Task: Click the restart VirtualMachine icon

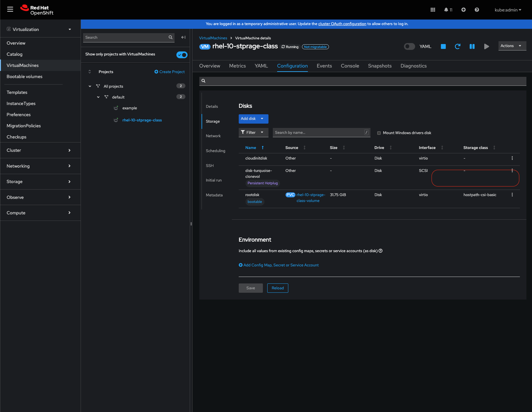Action: click(x=457, y=46)
